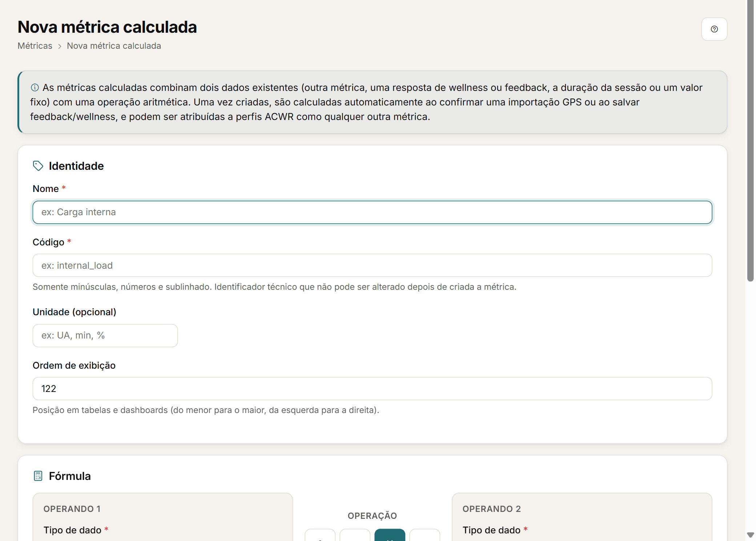Select the highlighted teal operation button
The height and width of the screenshot is (541, 756).
tap(390, 535)
